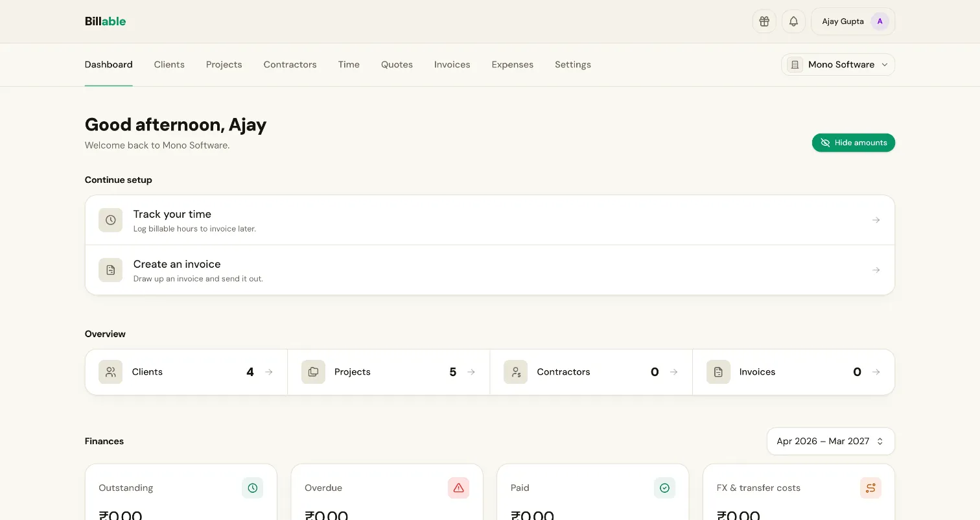This screenshot has width=980, height=520.
Task: Open the Invoices tab
Action: (x=452, y=64)
